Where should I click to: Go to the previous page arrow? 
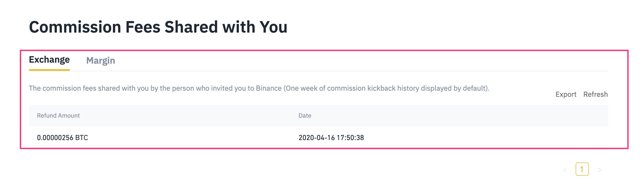(x=565, y=170)
